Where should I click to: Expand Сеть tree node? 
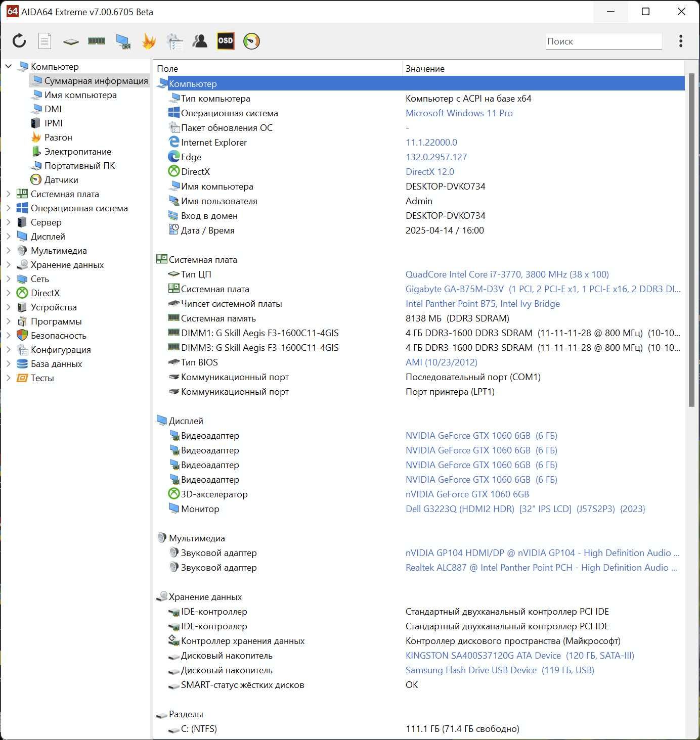point(9,279)
